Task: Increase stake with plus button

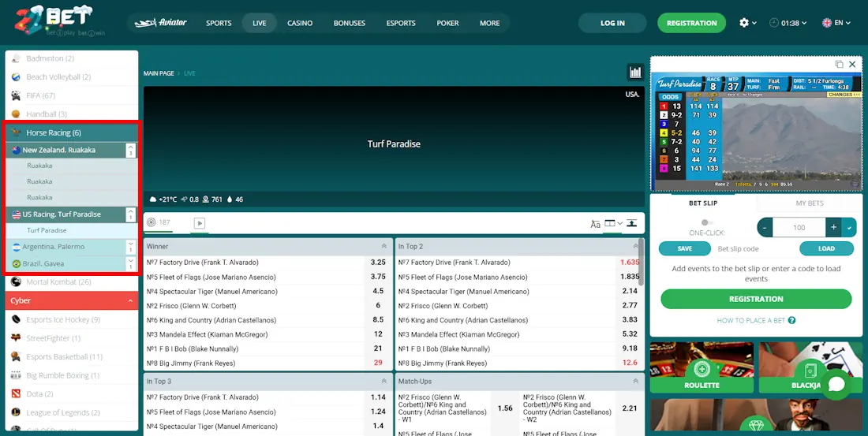Action: pos(834,227)
